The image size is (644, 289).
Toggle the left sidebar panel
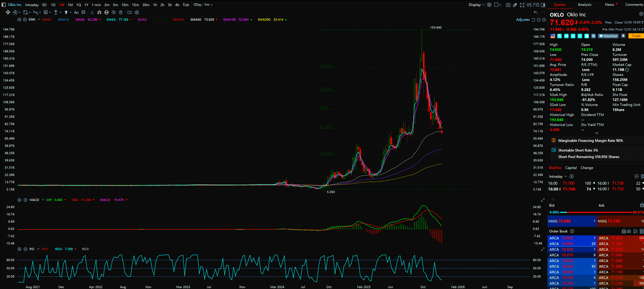tap(4, 5)
